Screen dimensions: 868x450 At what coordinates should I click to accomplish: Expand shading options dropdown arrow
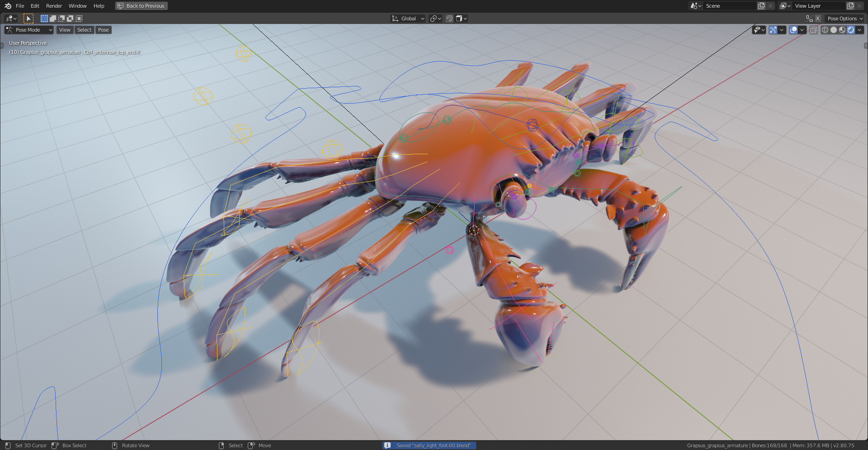click(859, 30)
